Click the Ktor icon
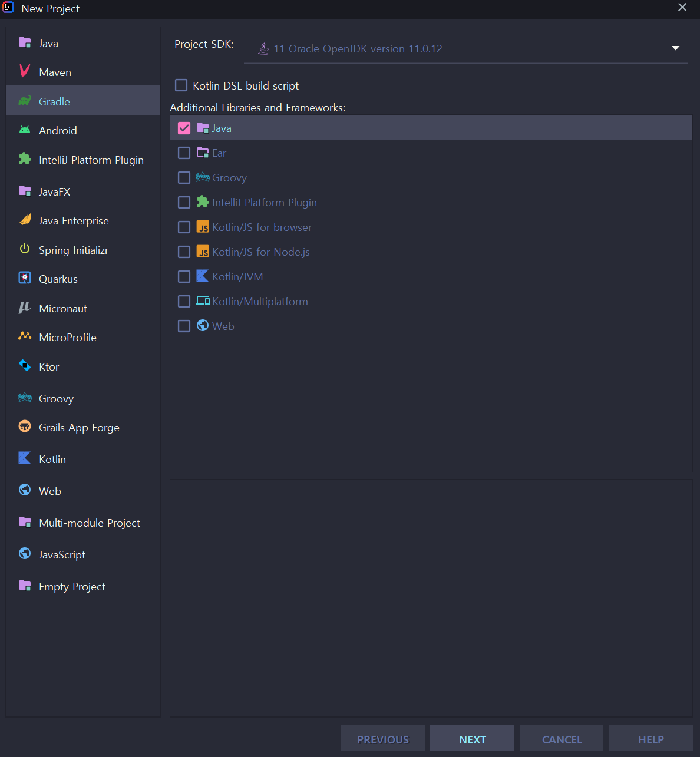700x757 pixels. (x=25, y=366)
